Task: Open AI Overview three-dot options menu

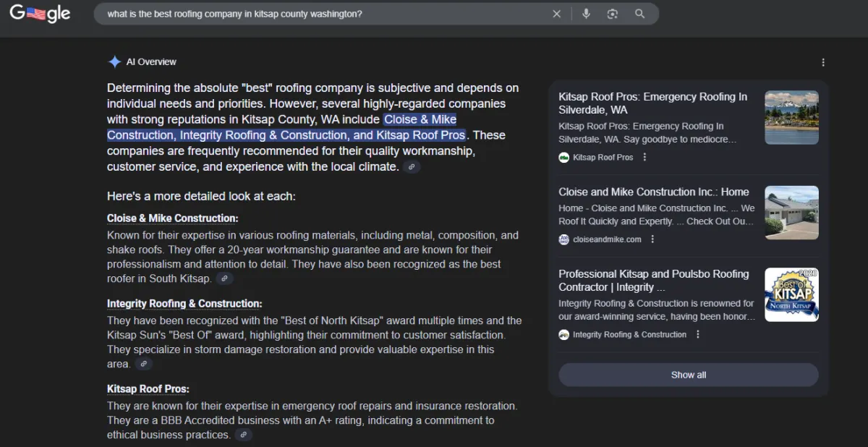Action: click(822, 62)
